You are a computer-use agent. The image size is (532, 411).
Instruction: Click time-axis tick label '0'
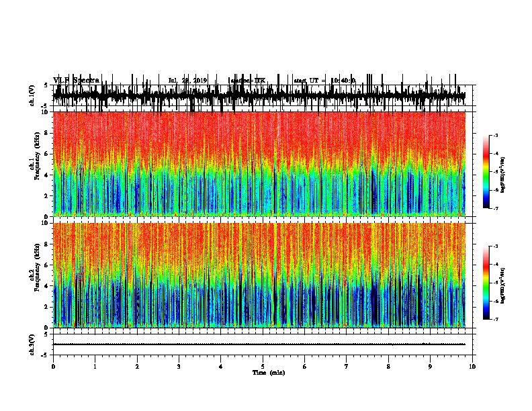[53, 367]
